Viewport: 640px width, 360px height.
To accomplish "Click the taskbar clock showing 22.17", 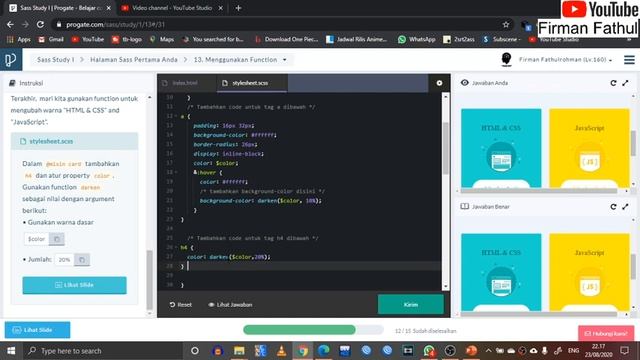I will pos(599,351).
